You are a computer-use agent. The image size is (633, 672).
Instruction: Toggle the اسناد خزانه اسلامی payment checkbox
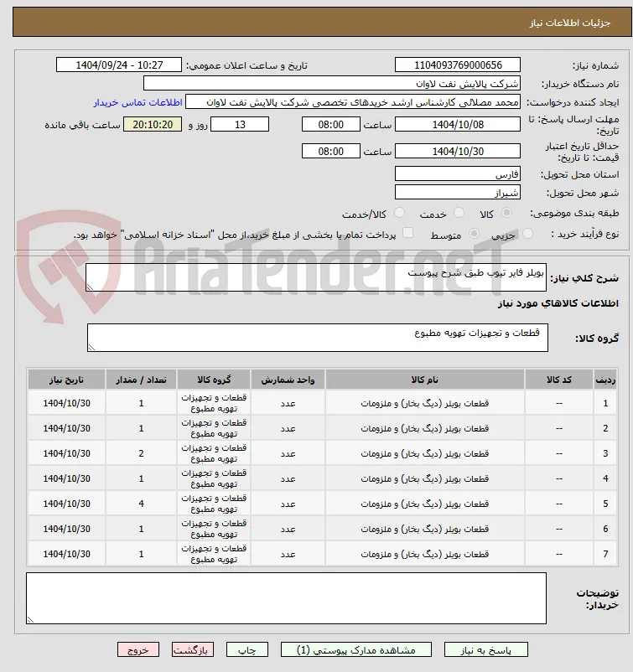(407, 233)
